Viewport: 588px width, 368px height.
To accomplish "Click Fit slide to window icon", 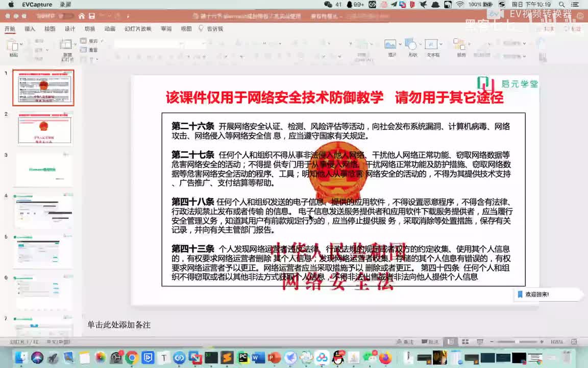I will [x=574, y=342].
